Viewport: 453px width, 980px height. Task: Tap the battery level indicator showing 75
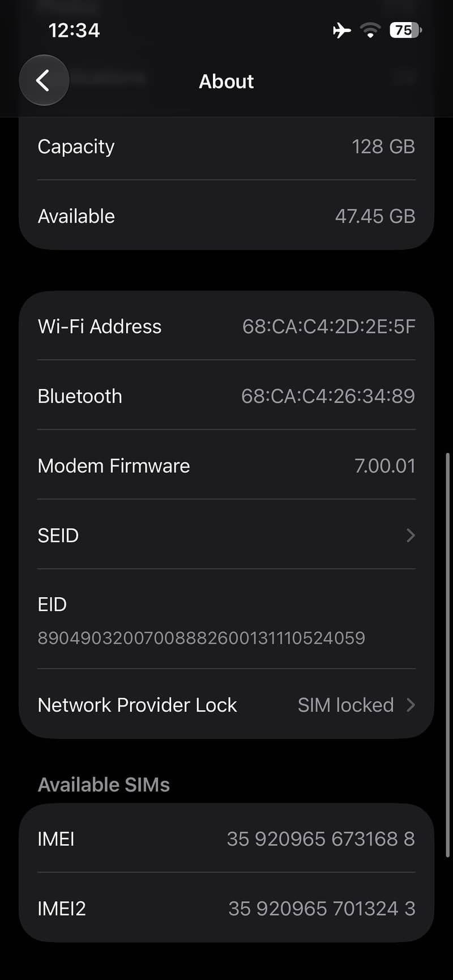[405, 30]
